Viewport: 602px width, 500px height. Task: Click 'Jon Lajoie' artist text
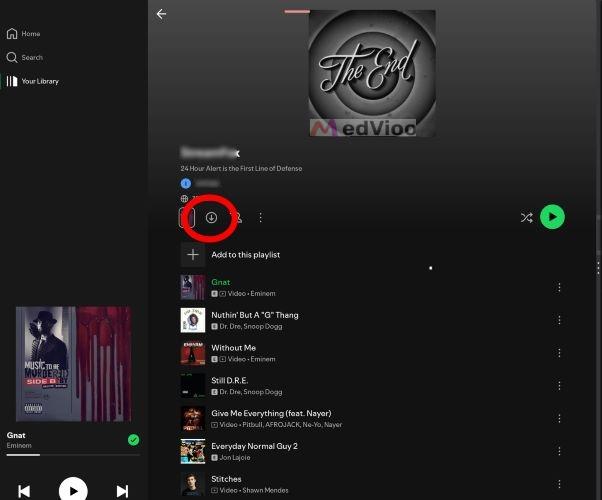(235, 458)
